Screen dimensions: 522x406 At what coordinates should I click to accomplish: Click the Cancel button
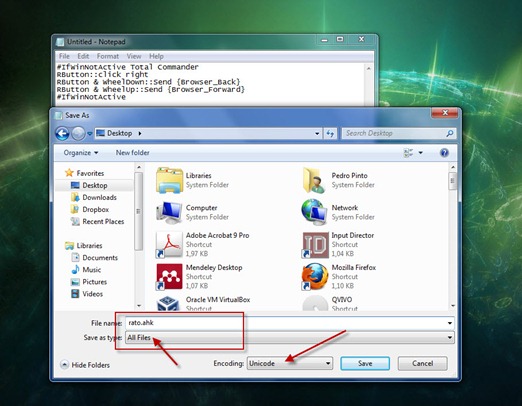click(x=422, y=363)
